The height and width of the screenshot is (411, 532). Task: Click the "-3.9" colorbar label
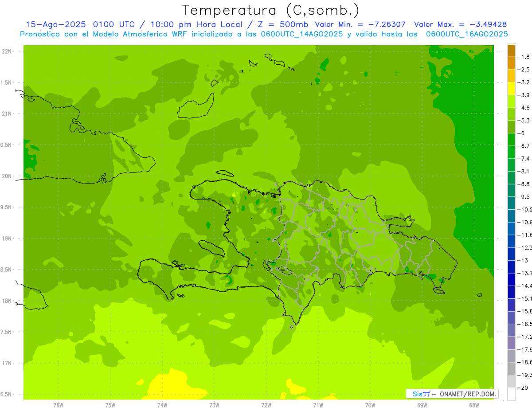tap(524, 95)
